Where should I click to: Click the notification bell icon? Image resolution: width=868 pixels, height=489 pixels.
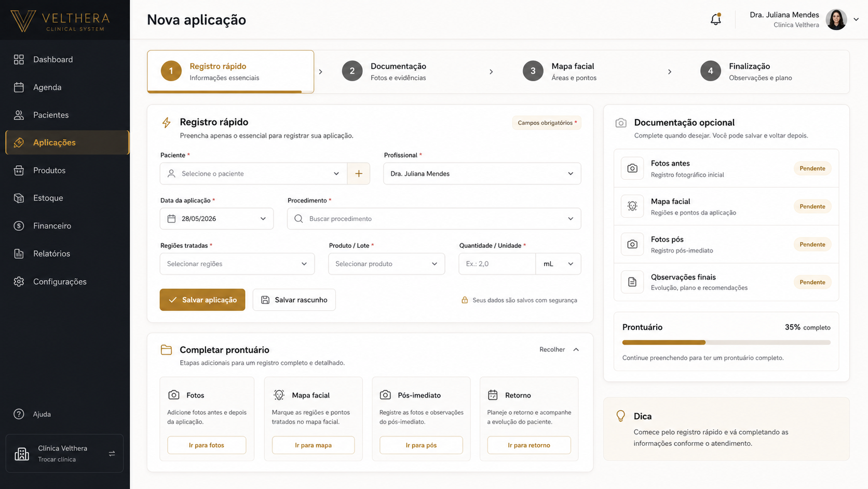(715, 19)
